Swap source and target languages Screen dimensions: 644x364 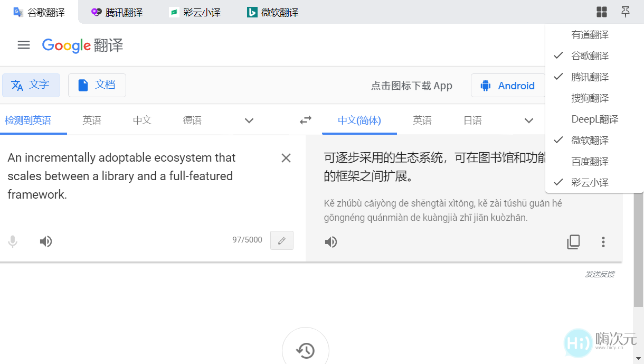click(305, 120)
